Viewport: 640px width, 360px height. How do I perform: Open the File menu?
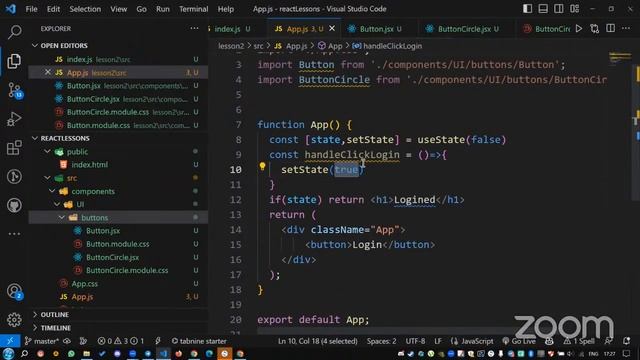coord(31,9)
